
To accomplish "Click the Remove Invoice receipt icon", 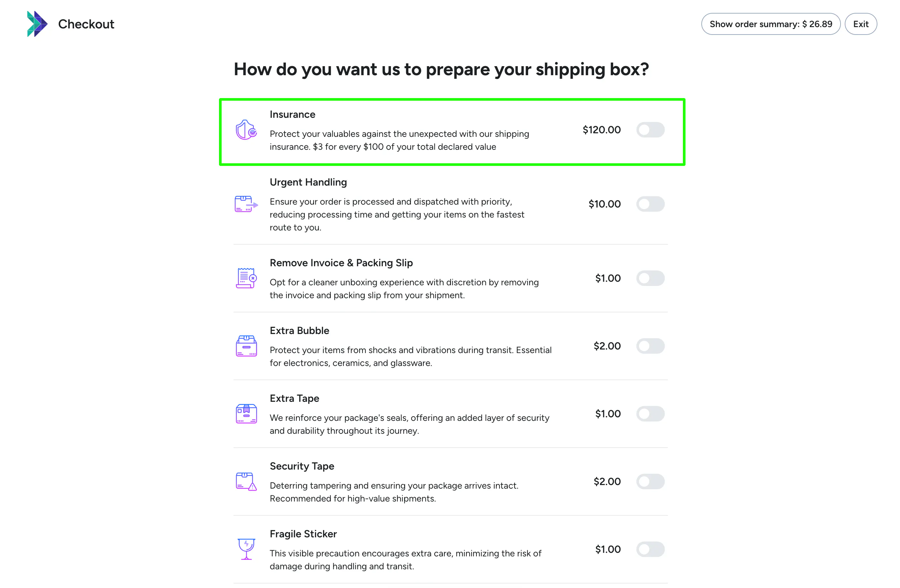I will (246, 278).
